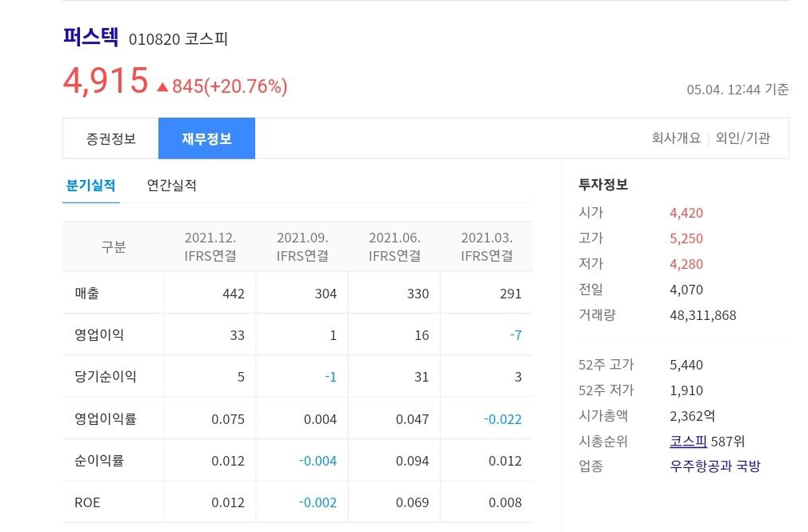This screenshot has height=532, width=808.
Task: Open the 재무정보 tab
Action: tap(206, 138)
